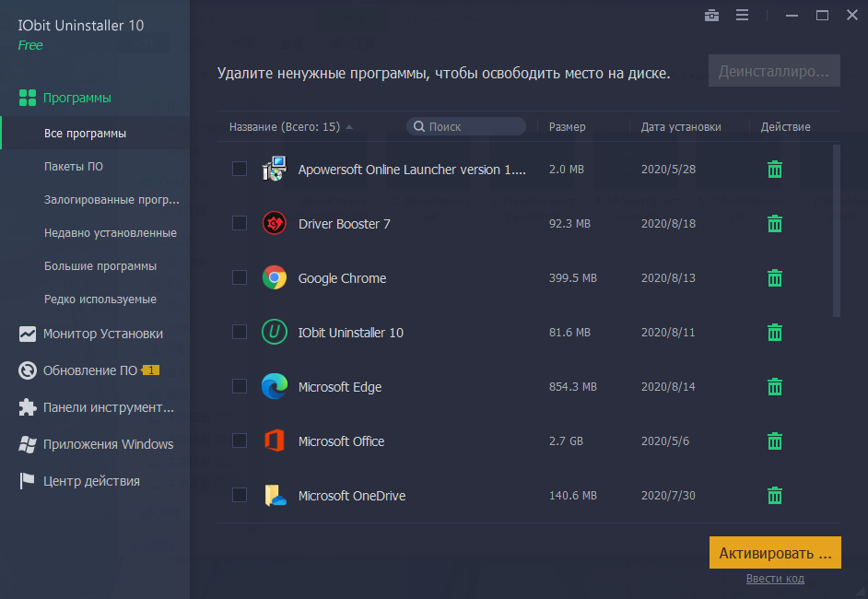Click the orange Активировать button
The height and width of the screenshot is (599, 868).
775,553
